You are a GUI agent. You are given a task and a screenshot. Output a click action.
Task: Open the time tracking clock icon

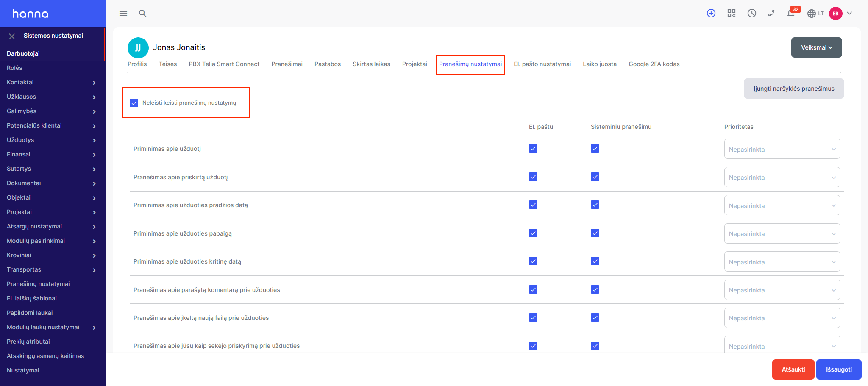click(752, 13)
